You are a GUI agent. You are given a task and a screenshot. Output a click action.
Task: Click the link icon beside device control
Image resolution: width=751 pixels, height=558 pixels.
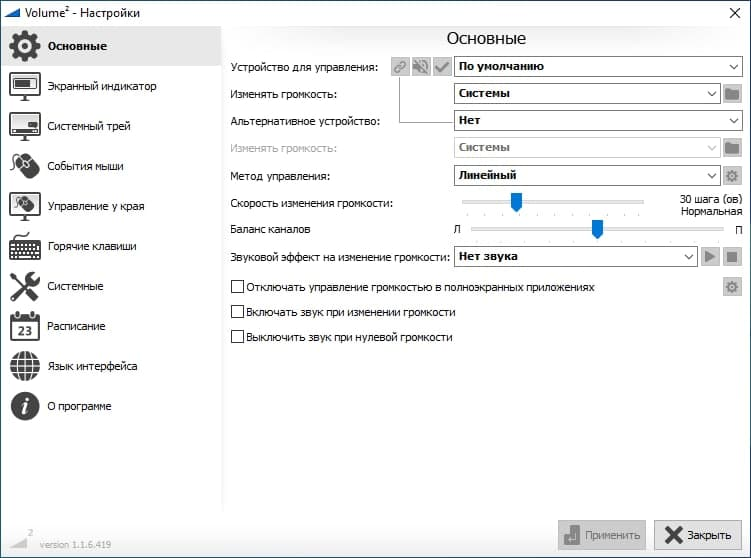pos(401,67)
